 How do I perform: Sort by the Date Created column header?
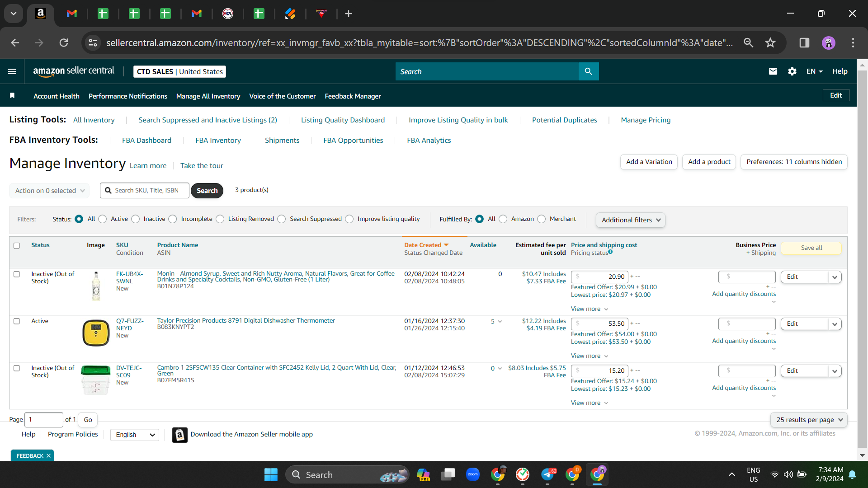point(426,245)
